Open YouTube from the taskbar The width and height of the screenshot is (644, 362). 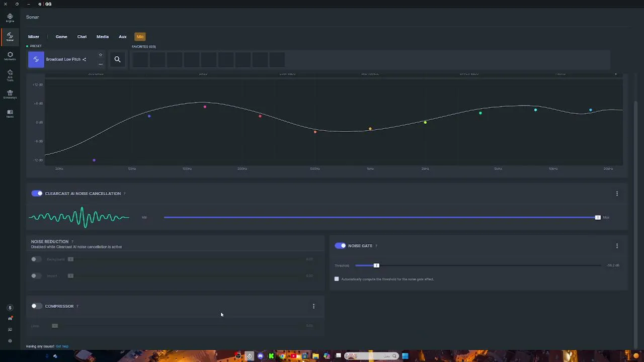pyautogui.click(x=293, y=356)
